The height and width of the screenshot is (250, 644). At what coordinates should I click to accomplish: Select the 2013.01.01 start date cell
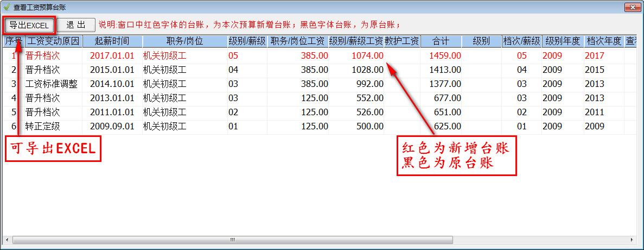pos(111,98)
